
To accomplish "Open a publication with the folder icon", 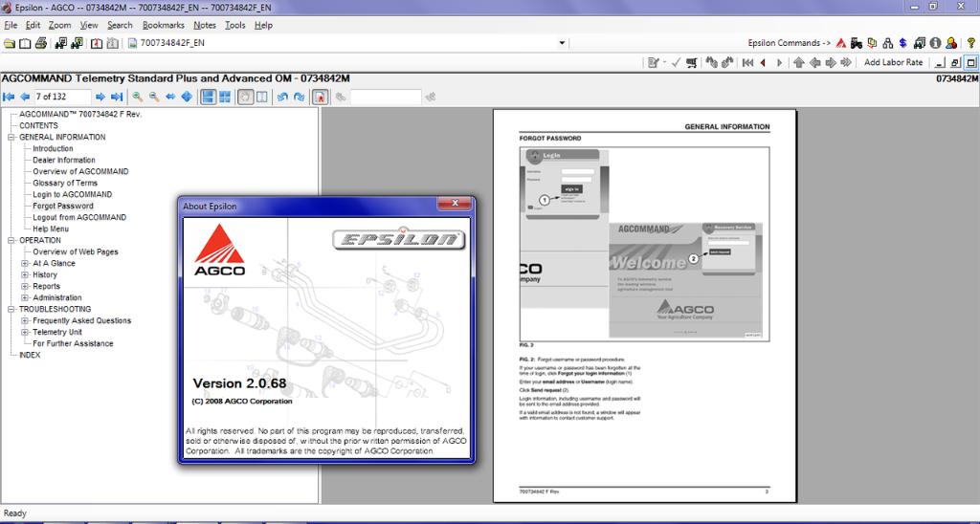I will [x=10, y=43].
